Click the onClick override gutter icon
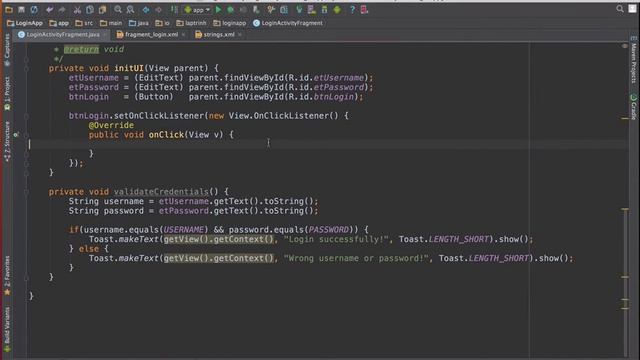This screenshot has height=360, width=640. point(16,134)
